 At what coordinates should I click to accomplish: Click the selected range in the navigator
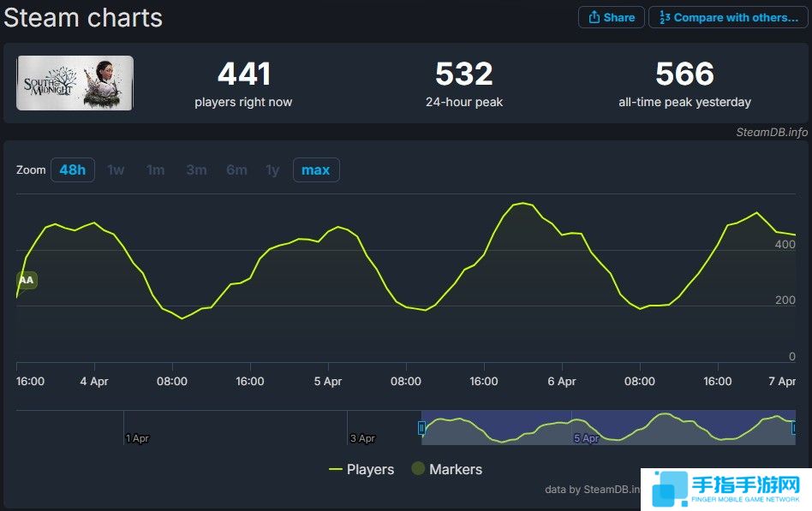608,428
